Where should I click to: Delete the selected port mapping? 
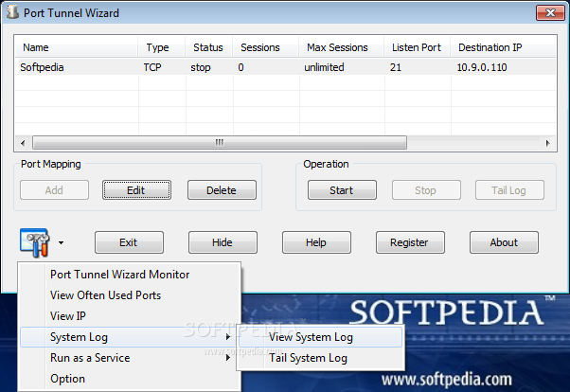(222, 189)
